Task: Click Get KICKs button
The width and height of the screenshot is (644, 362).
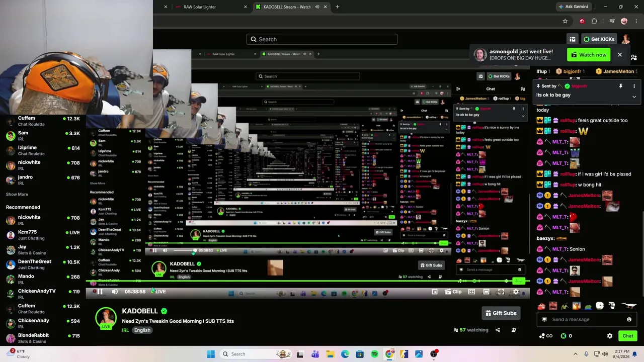Action: click(x=599, y=39)
